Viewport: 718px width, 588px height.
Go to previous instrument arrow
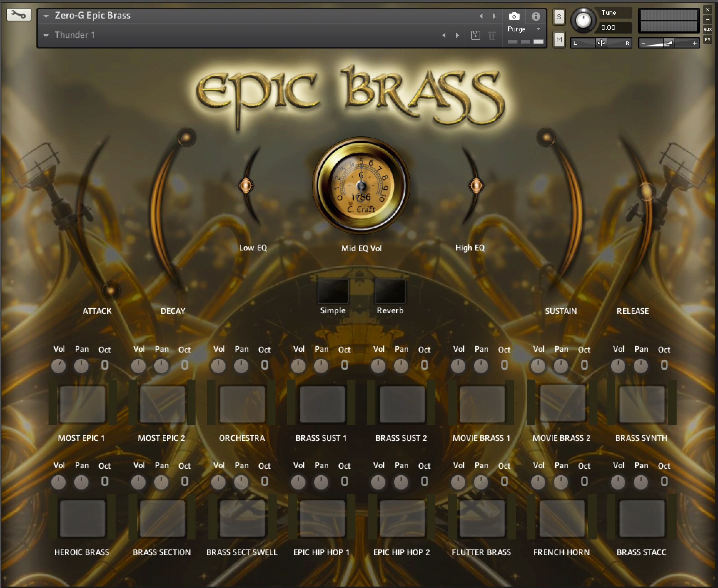(481, 16)
